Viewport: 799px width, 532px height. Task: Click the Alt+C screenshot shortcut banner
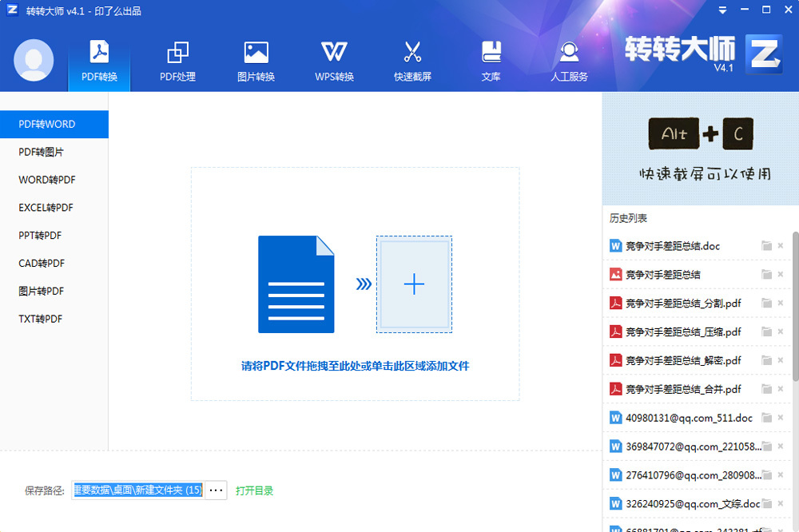click(701, 149)
